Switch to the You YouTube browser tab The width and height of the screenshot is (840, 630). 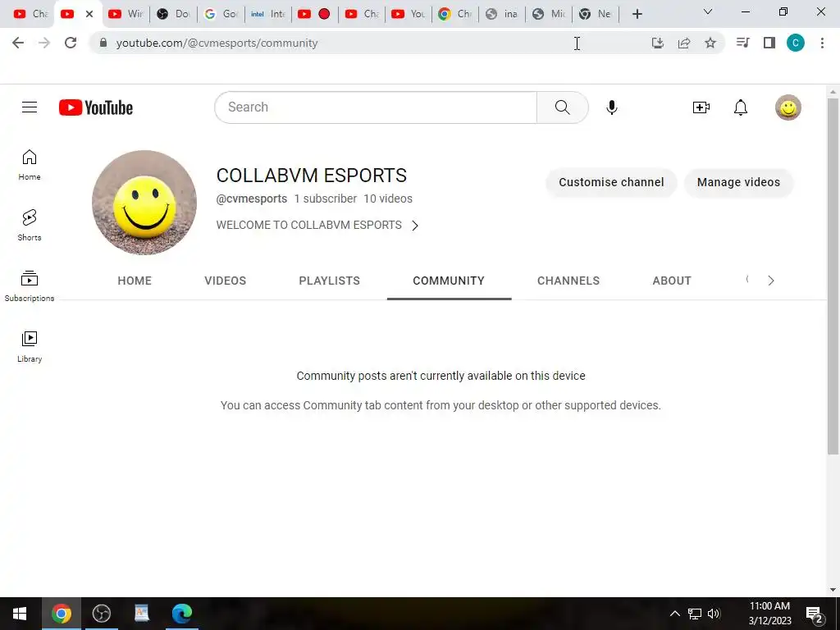coord(408,14)
